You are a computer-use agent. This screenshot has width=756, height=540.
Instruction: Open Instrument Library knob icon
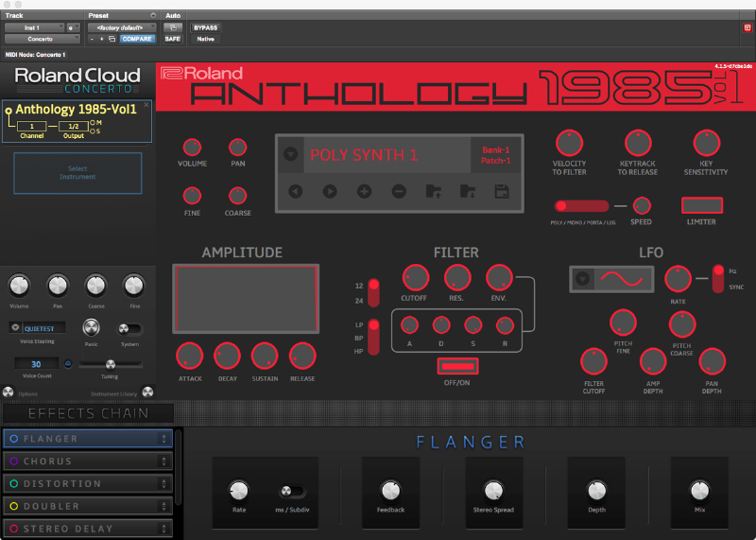(x=147, y=392)
